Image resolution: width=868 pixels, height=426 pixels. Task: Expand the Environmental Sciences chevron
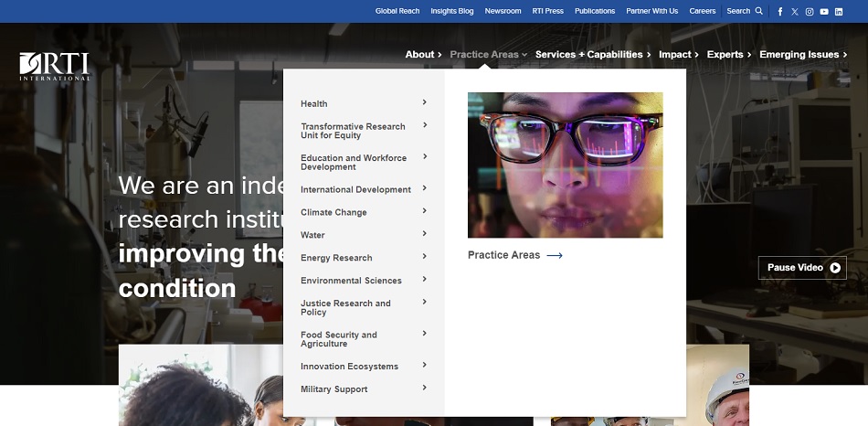[425, 279]
